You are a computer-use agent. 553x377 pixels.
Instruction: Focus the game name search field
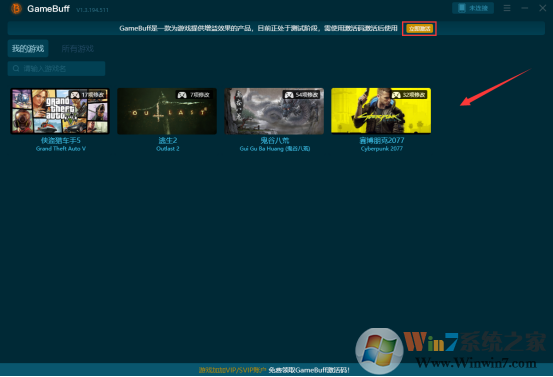(56, 68)
